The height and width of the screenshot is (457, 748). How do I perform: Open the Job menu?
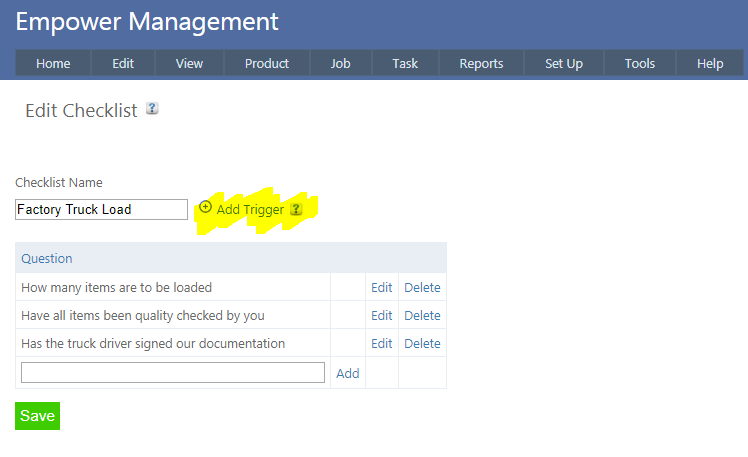tap(341, 63)
